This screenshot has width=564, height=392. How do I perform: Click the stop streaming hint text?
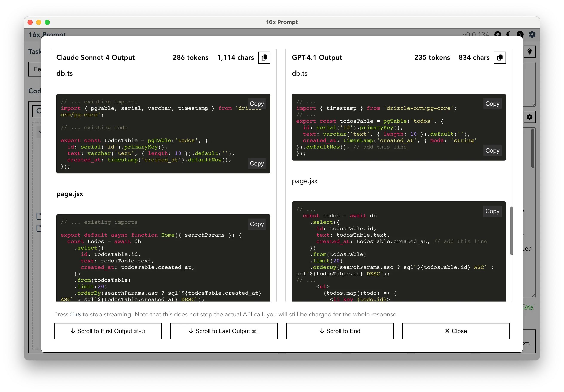pyautogui.click(x=226, y=314)
